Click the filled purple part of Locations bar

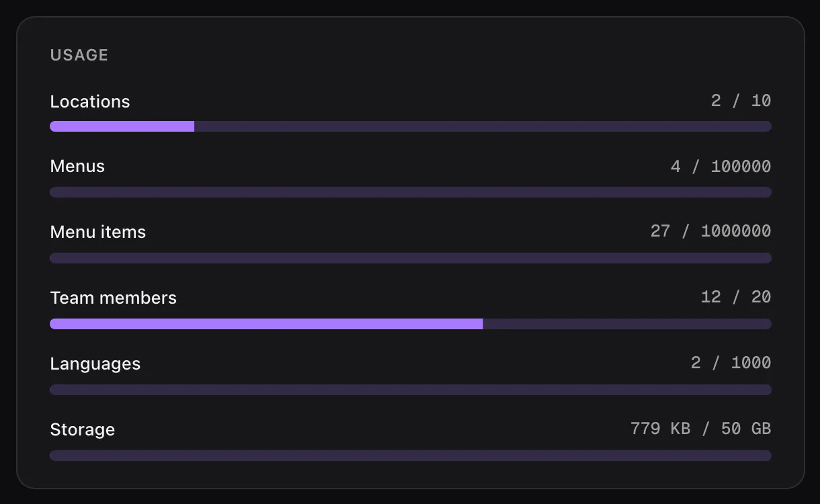[122, 126]
